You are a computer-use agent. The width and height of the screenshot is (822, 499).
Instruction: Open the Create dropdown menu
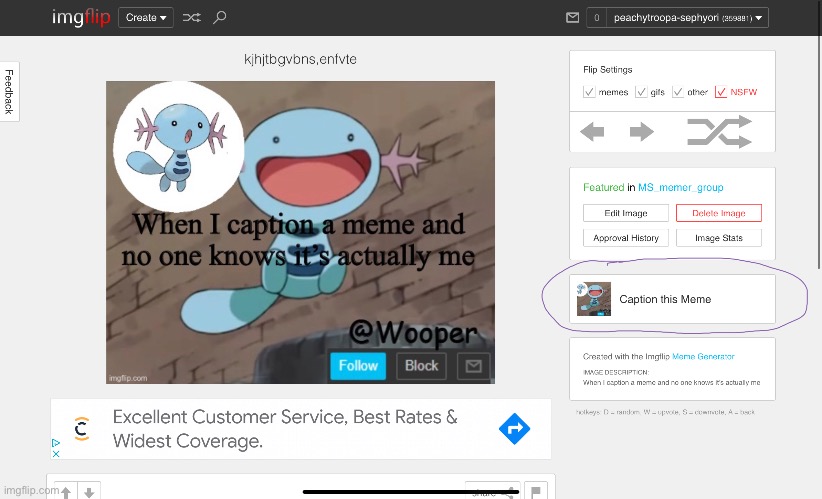146,17
